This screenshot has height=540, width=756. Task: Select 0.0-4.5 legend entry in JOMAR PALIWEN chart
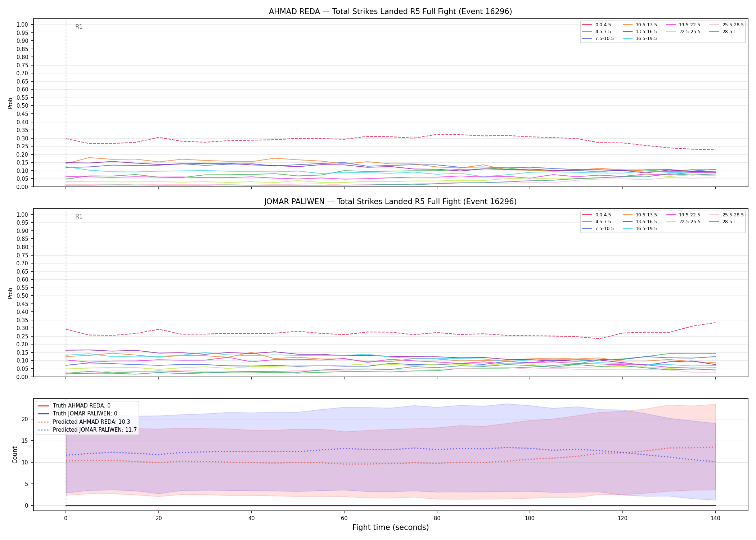pyautogui.click(x=597, y=215)
